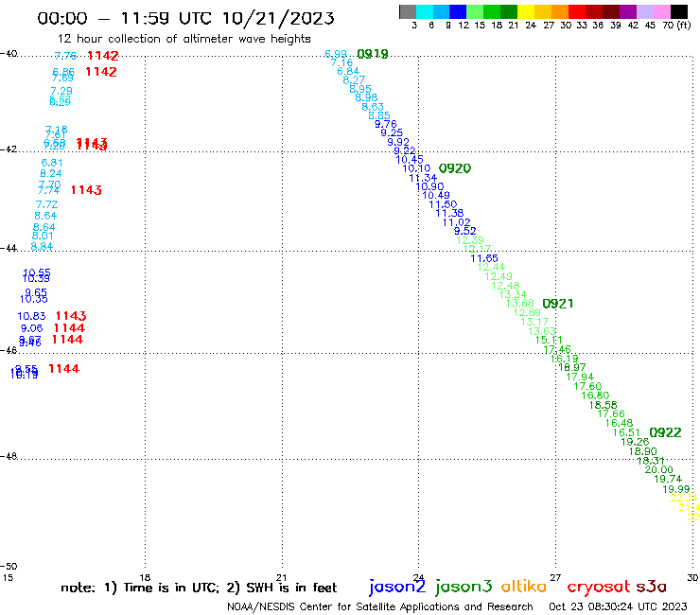Select the orange legend swatch
This screenshot has height=615, width=700.
(x=560, y=11)
